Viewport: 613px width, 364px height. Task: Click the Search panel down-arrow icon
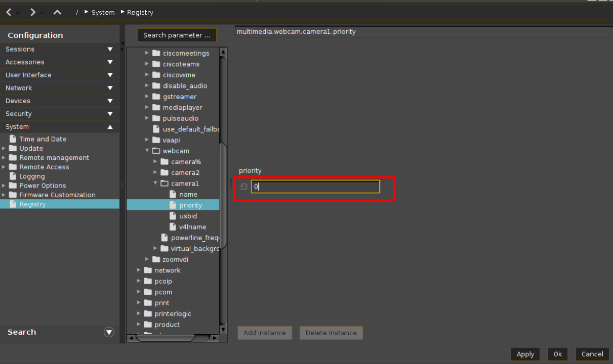[109, 332]
